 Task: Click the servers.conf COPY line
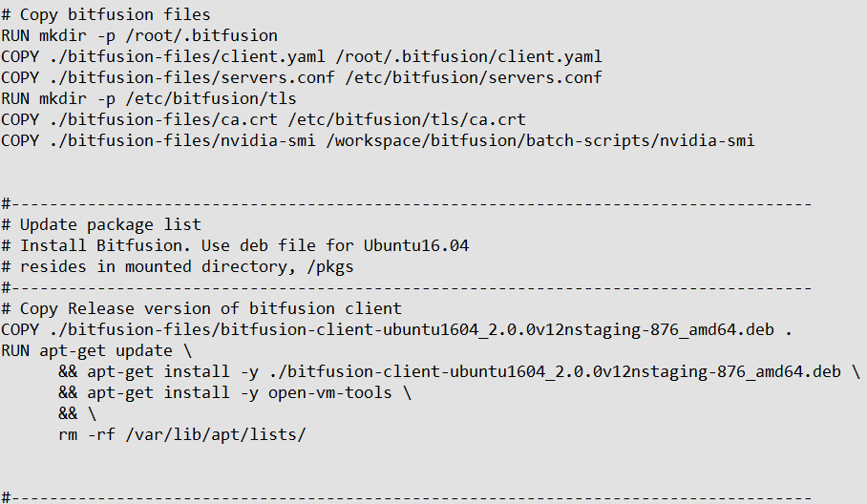pyautogui.click(x=302, y=77)
